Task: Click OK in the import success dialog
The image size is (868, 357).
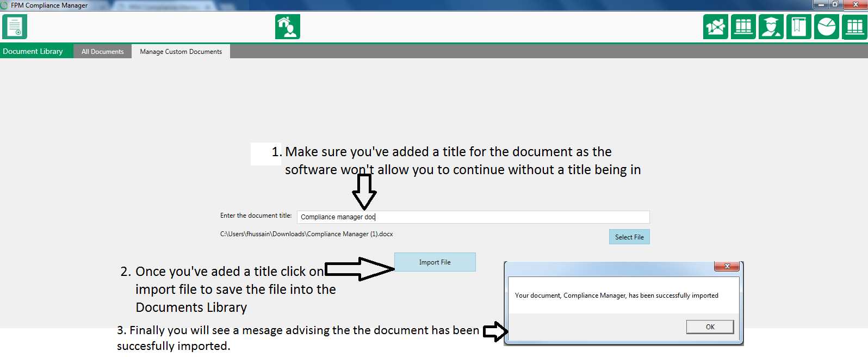Action: (x=710, y=327)
